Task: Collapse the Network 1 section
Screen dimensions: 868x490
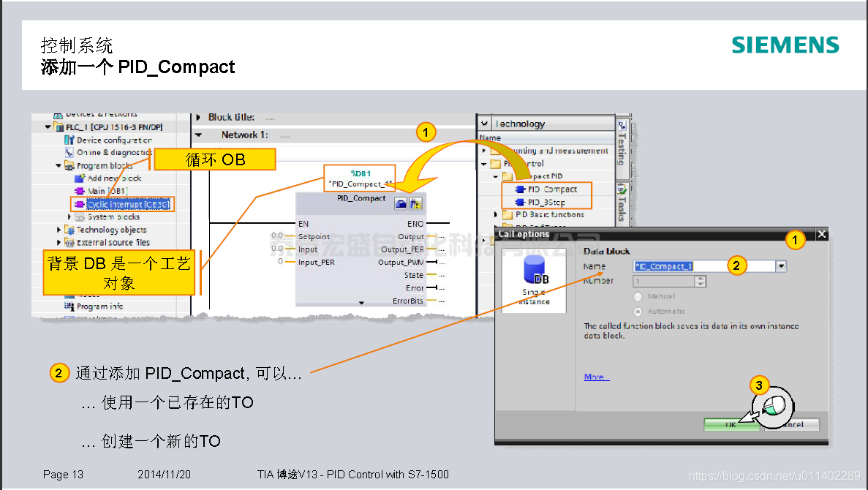Action: click(x=198, y=135)
